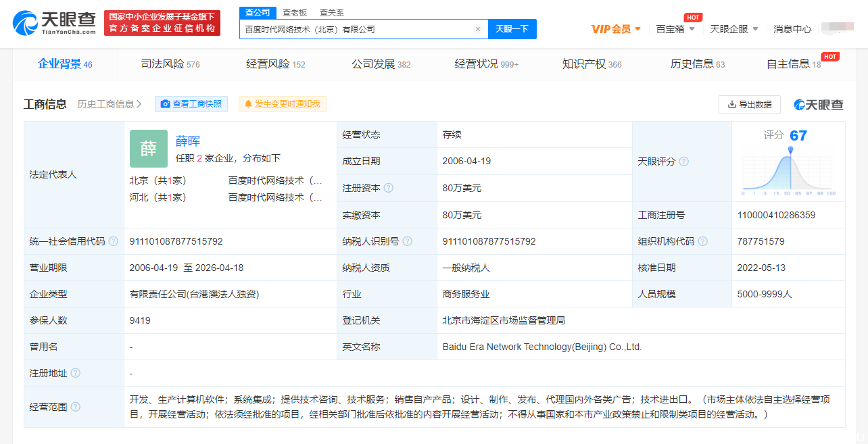Select the 存续 business status value
868x444 pixels.
click(x=452, y=135)
